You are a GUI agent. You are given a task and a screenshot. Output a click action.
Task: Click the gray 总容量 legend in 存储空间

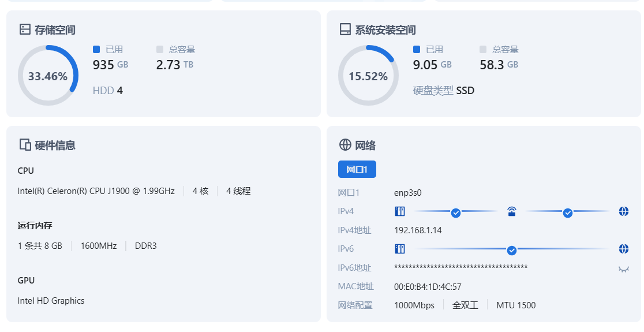coord(176,49)
